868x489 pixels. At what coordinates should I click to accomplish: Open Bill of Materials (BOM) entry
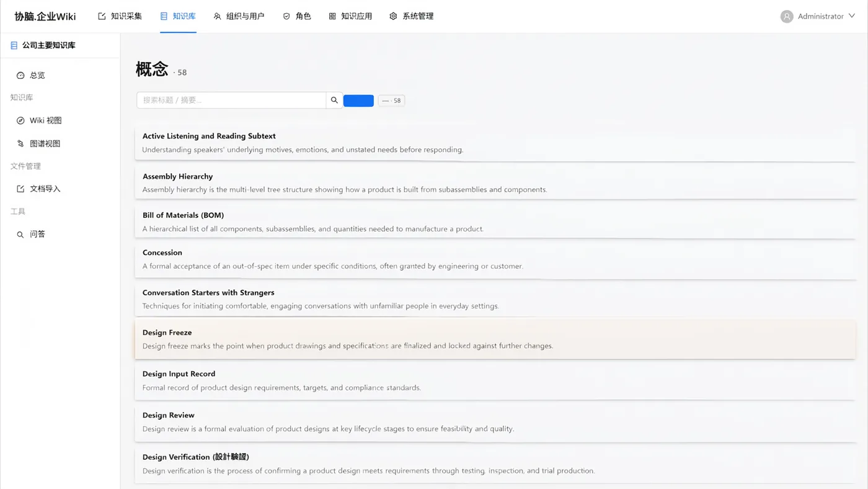pyautogui.click(x=495, y=222)
